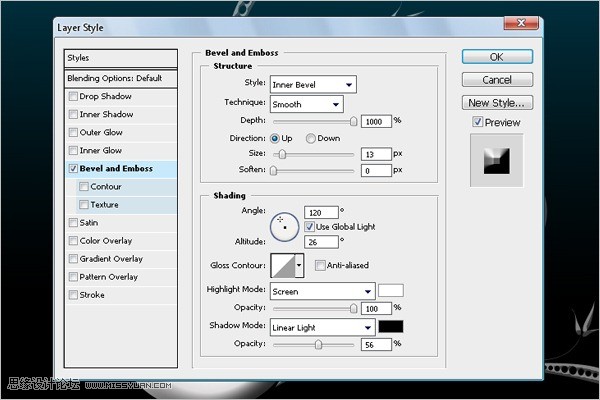Open the Gloss Contour picker arrow
The image size is (600, 400).
299,265
